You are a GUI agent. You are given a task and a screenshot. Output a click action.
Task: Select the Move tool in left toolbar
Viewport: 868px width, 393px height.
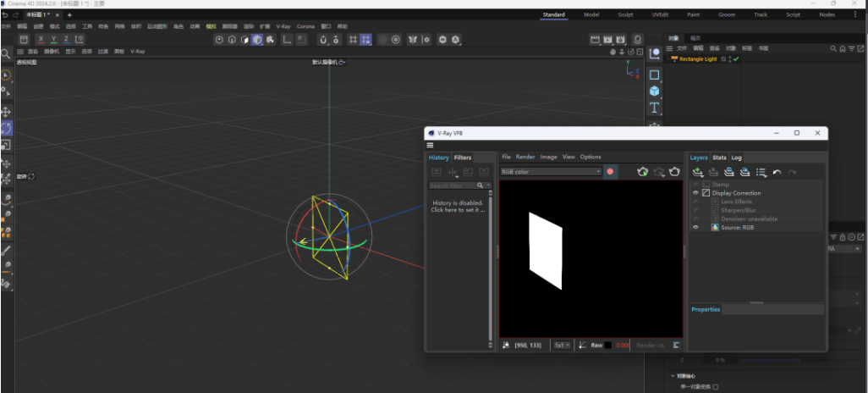tap(6, 111)
